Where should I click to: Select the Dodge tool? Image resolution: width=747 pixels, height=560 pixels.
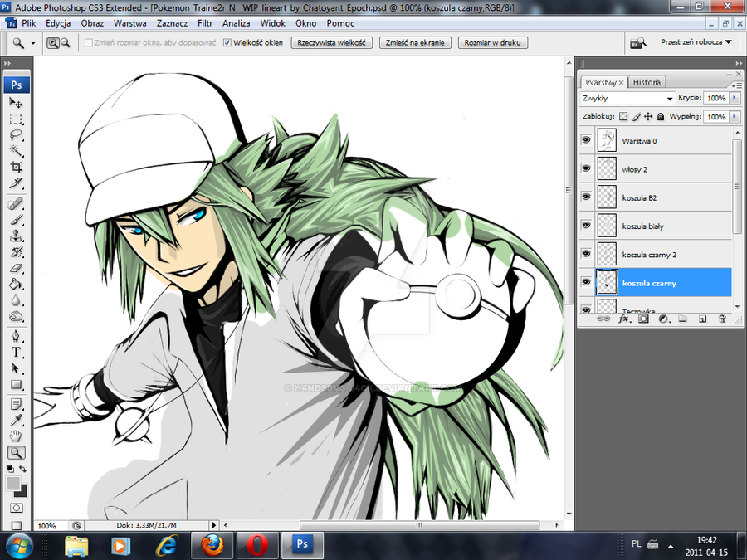point(16,316)
